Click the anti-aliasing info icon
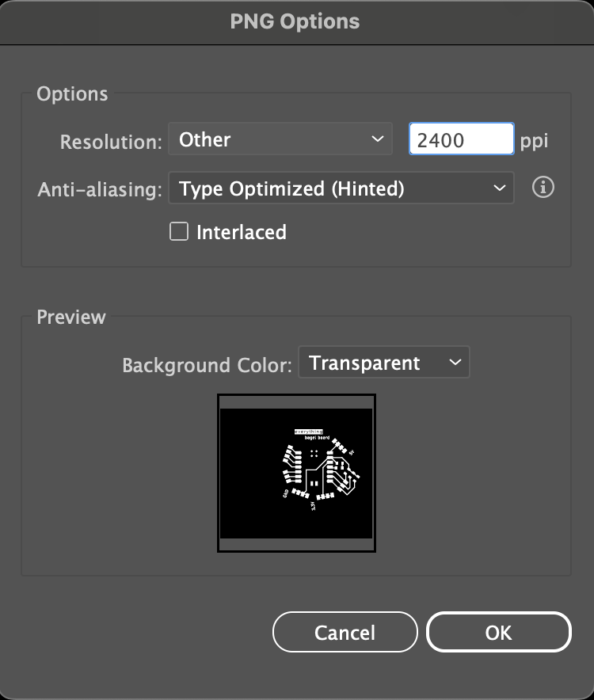This screenshot has height=700, width=594. pos(543,188)
